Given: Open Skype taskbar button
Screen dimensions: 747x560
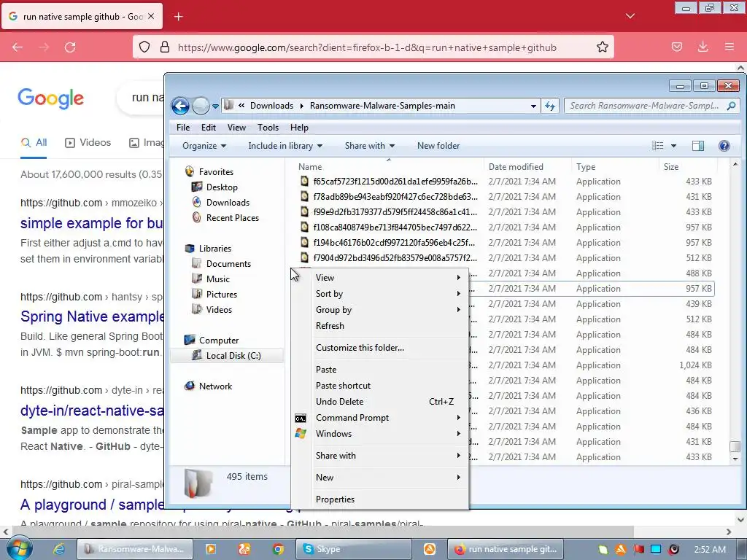Looking at the screenshot, I should tap(353, 549).
